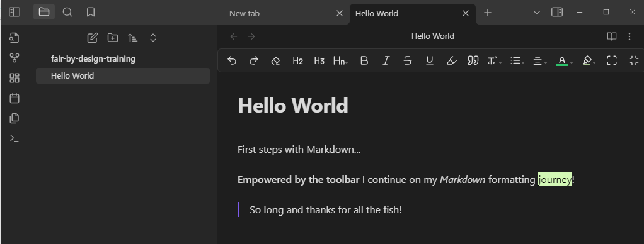Image resolution: width=644 pixels, height=244 pixels.
Task: Close the New tab tab
Action: pos(340,14)
